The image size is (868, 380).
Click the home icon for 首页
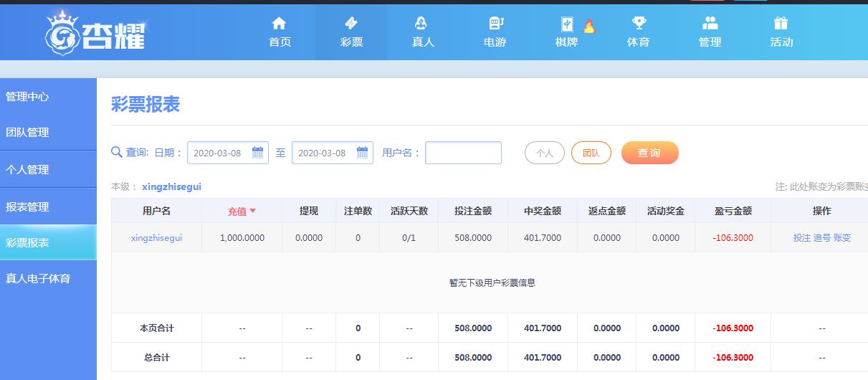pos(280,24)
